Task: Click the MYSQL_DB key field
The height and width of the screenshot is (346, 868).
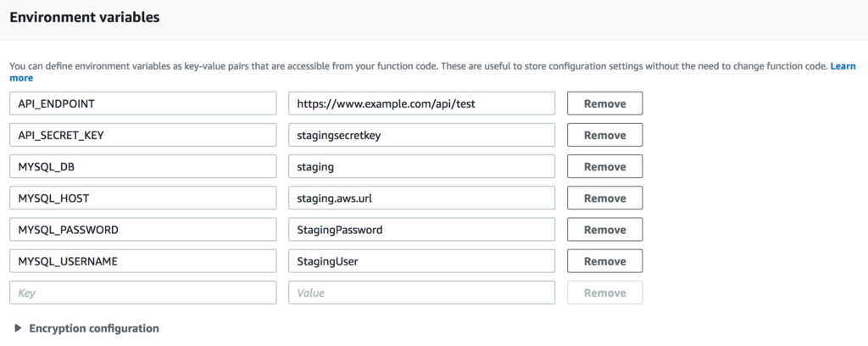Action: point(142,166)
